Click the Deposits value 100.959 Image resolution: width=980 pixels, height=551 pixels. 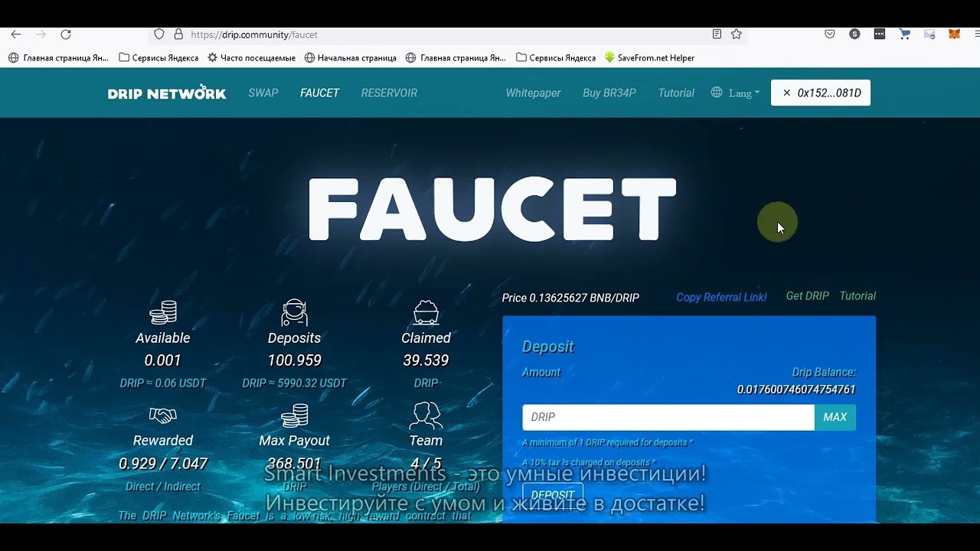[x=294, y=360]
